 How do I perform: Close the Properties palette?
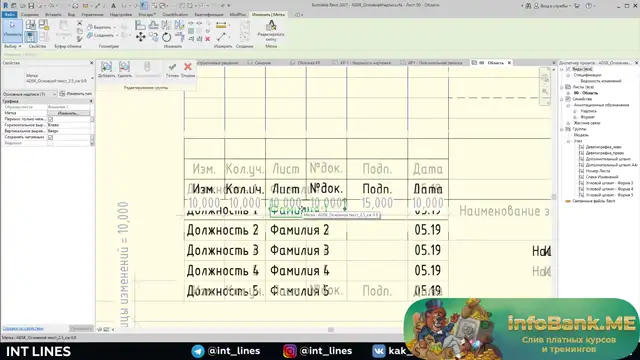tap(91, 63)
